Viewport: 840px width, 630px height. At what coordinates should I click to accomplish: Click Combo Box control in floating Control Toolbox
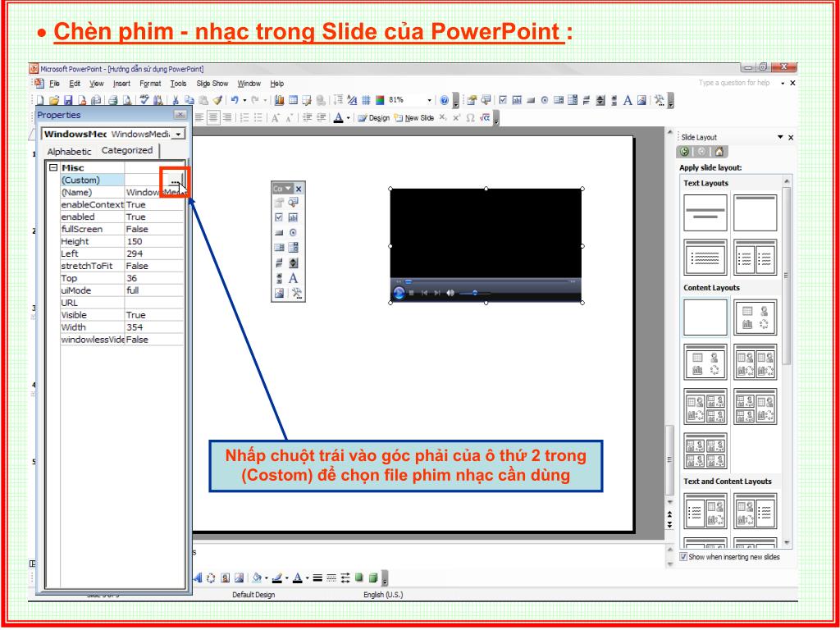click(x=293, y=248)
